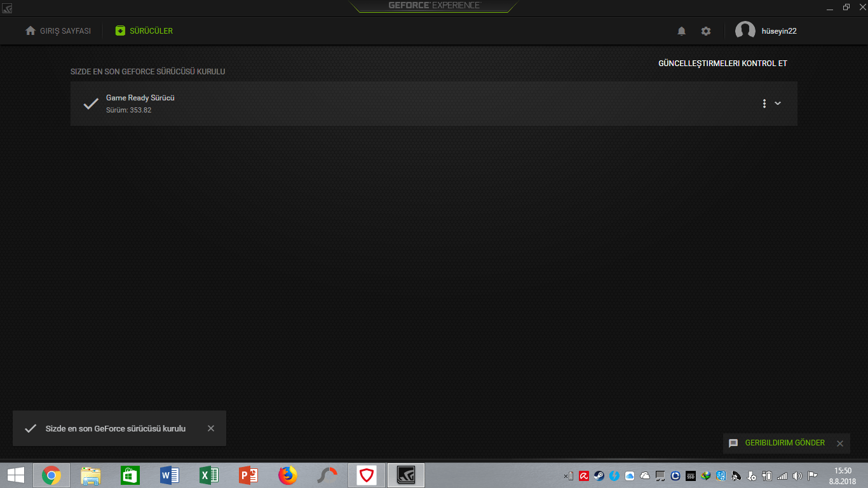This screenshot has height=488, width=868.
Task: Click the 'Sizde en son GeForce sürücüsü kurulu' heading
Action: coord(147,72)
